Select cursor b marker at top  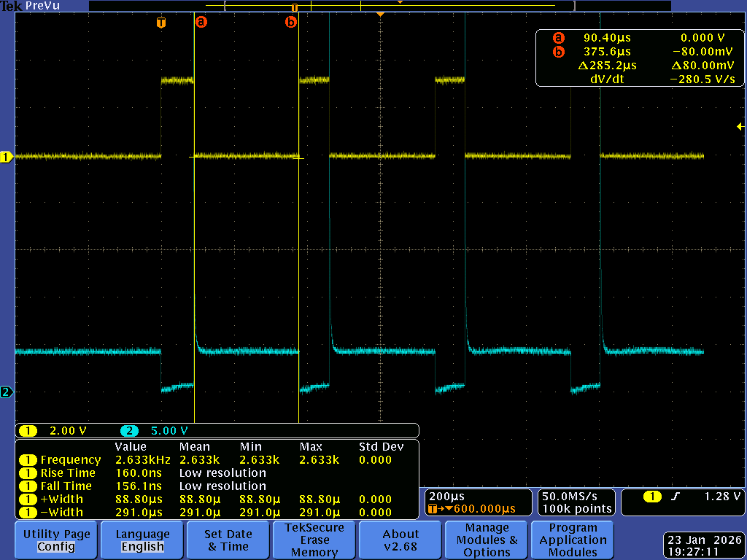tap(291, 23)
